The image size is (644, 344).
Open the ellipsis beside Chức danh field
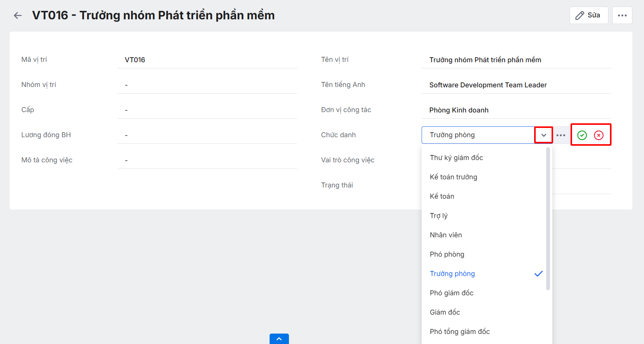pos(561,135)
